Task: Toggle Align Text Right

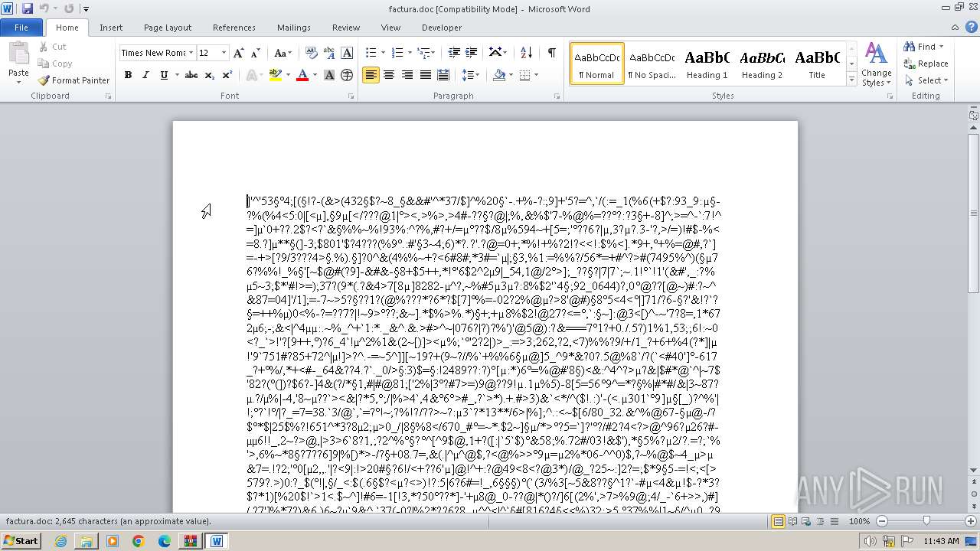Action: (x=407, y=75)
